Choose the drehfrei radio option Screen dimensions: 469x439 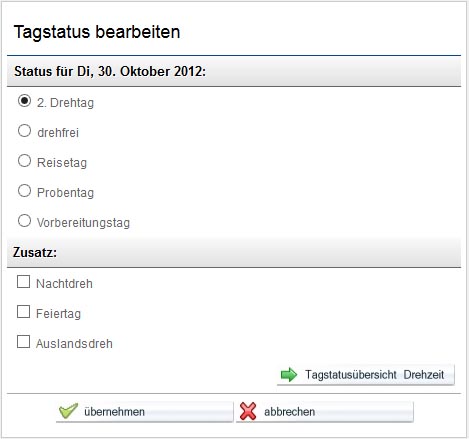pos(24,131)
